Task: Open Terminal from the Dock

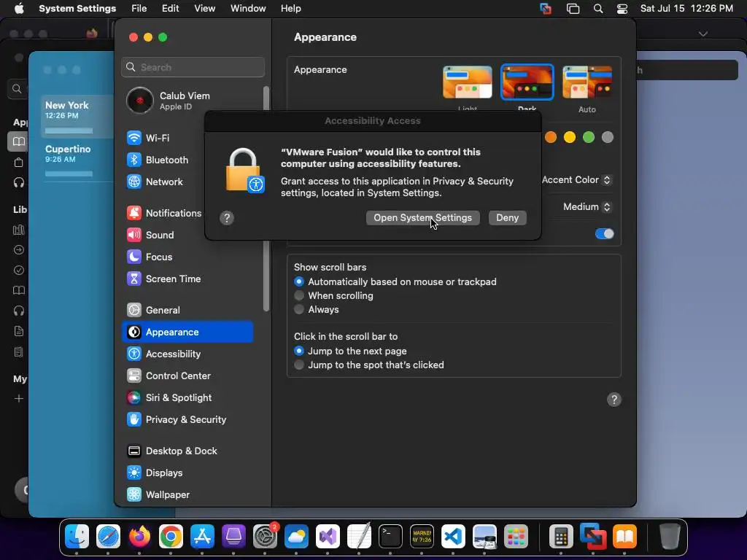Action: pos(390,537)
